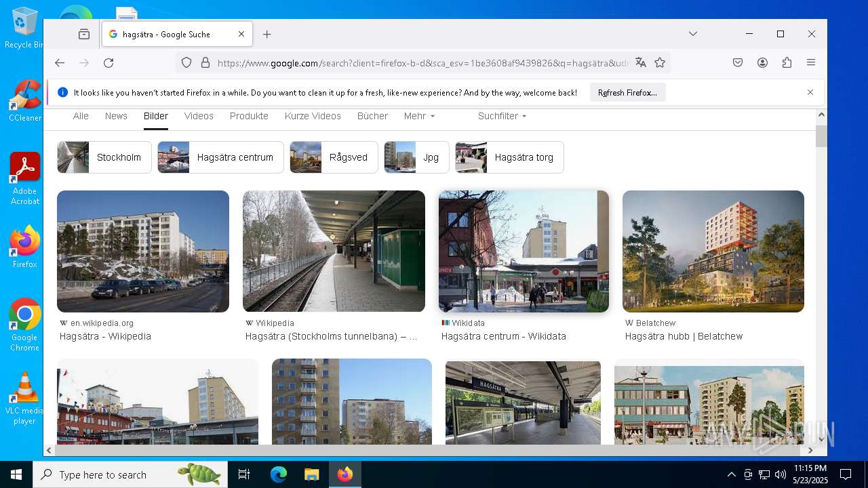Select the Bilder tab
The width and height of the screenshot is (868, 488).
coord(156,116)
